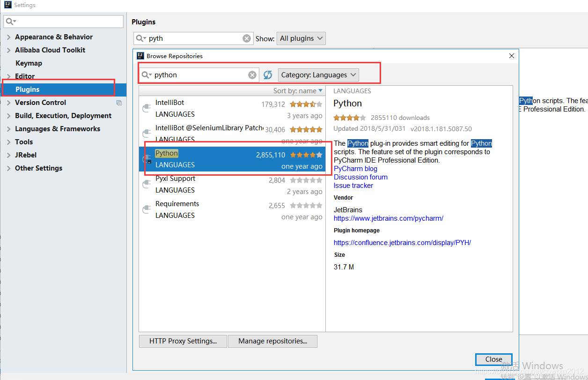The width and height of the screenshot is (588, 380).
Task: Expand the Tools settings node
Action: click(9, 142)
